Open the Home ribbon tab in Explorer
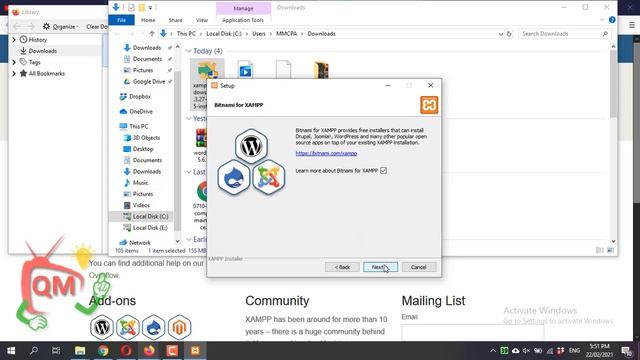 pos(148,20)
